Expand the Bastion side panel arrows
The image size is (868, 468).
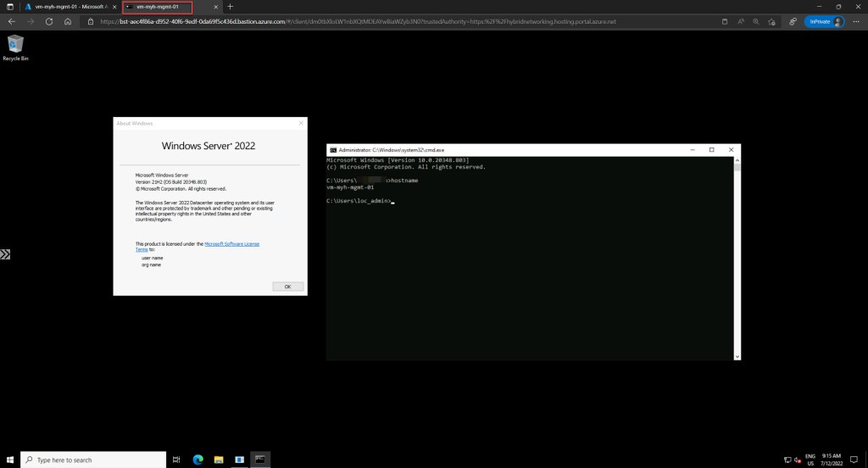click(5, 253)
